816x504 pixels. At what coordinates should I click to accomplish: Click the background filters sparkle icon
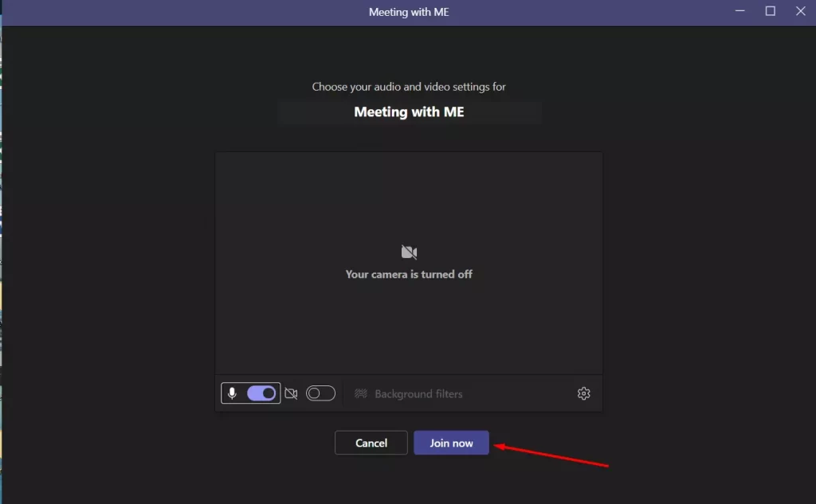361,394
